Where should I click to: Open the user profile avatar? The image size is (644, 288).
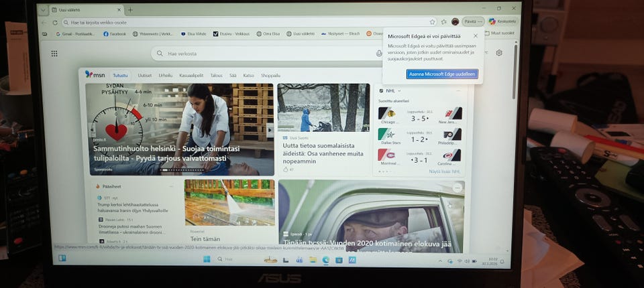pos(455,21)
